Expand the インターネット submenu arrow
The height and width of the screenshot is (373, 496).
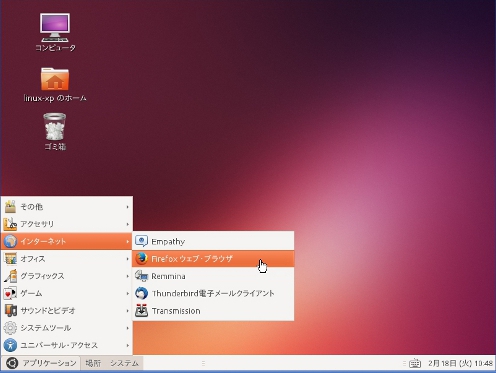tap(127, 241)
